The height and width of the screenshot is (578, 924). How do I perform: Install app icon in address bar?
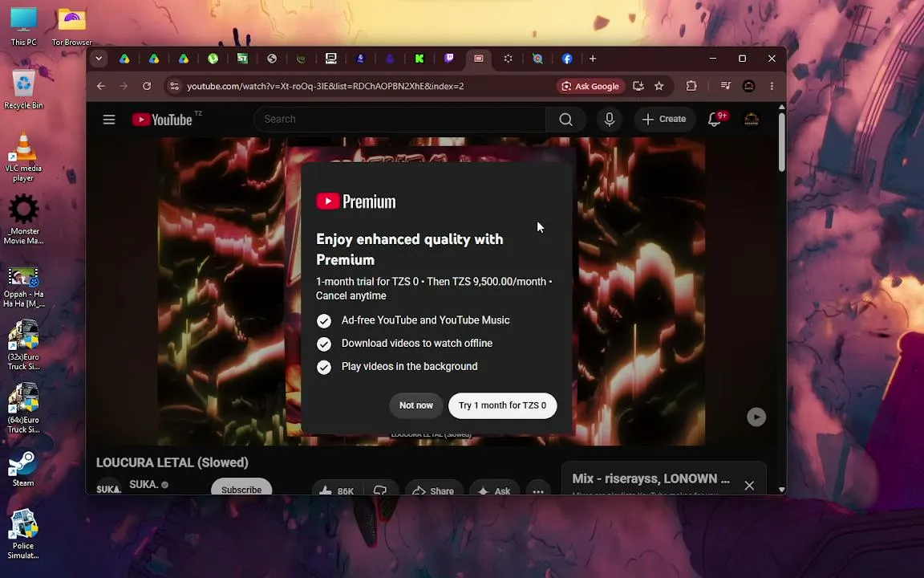(x=638, y=86)
